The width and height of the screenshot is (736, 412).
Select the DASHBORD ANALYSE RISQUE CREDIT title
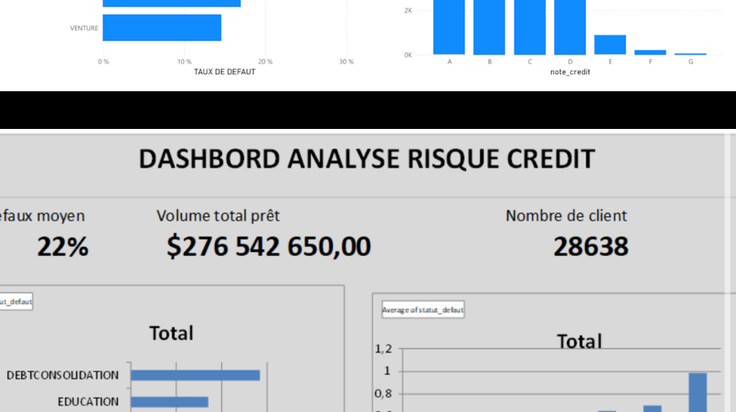point(367,159)
